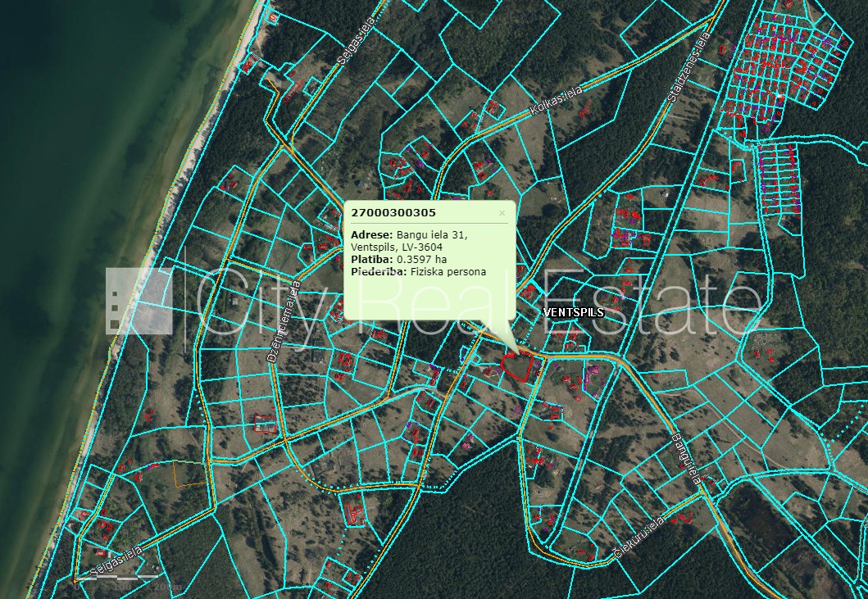Screen dimensions: 868x599
Task: Click the City Real Estate watermark text
Action: [x=475, y=302]
